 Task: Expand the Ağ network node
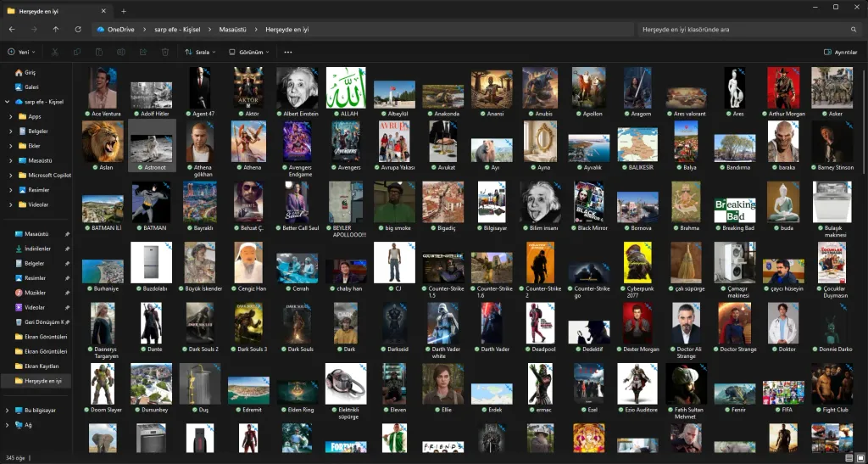click(7, 425)
